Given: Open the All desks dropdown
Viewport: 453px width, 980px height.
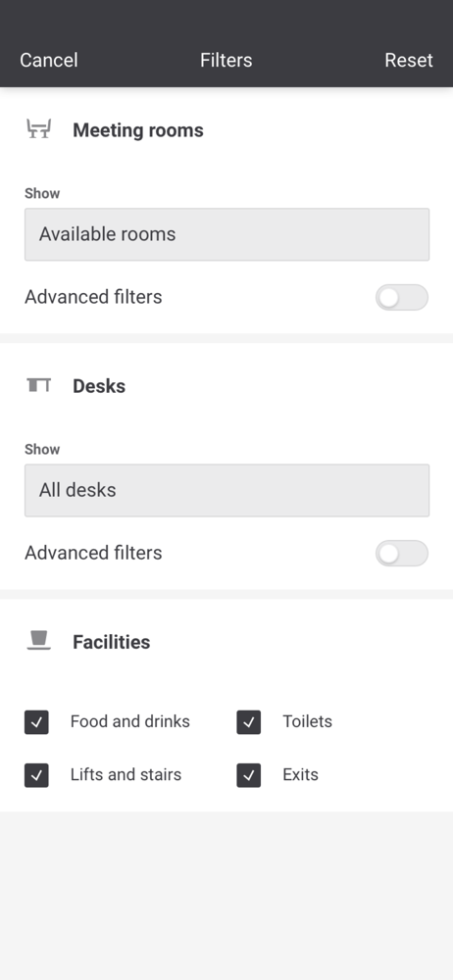Looking at the screenshot, I should [x=227, y=490].
